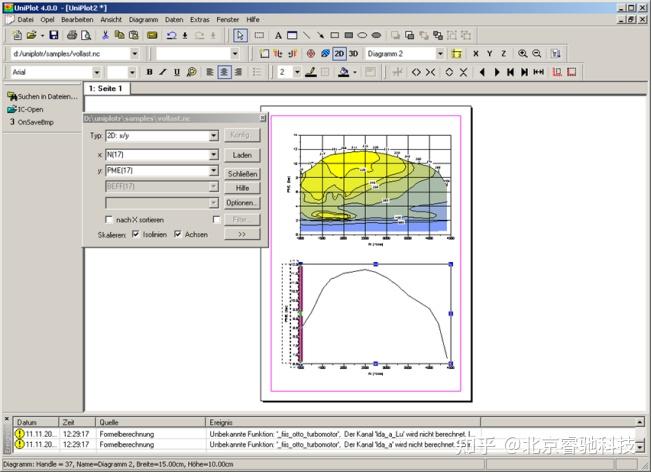Uncheck the Achsen checkbox
The image size is (652, 473).
pos(177,234)
